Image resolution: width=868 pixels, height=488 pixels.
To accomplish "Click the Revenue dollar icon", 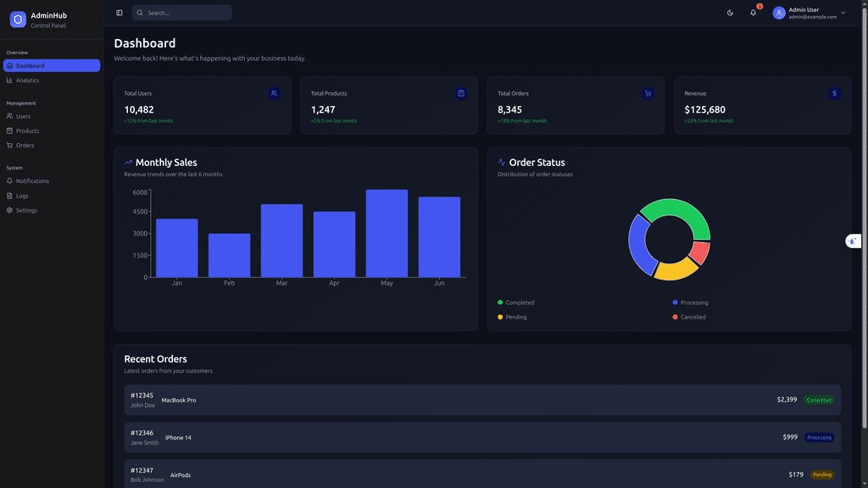I will click(x=834, y=93).
